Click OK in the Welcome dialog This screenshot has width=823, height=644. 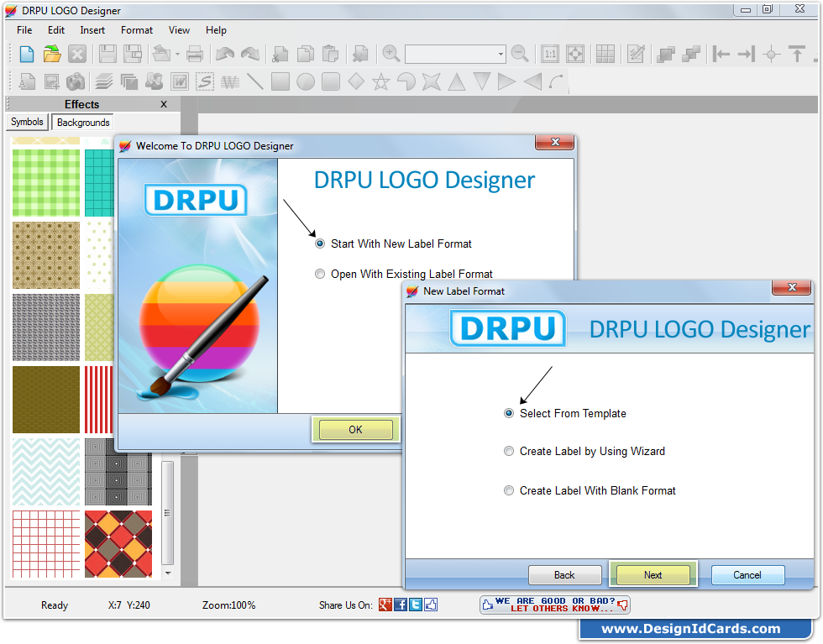[355, 430]
